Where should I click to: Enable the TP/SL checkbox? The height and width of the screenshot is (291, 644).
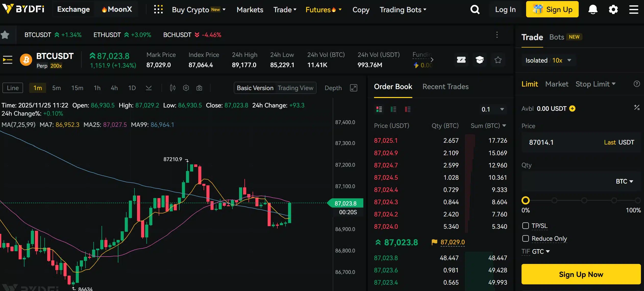(x=526, y=226)
